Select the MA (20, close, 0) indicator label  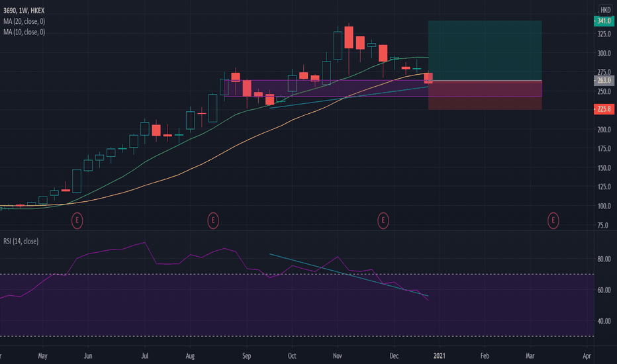pos(24,21)
